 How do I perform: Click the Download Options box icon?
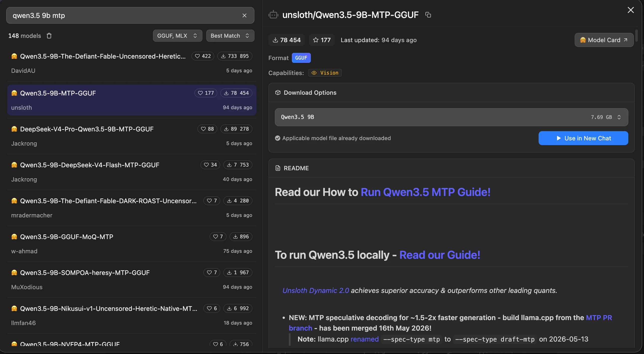pos(277,93)
